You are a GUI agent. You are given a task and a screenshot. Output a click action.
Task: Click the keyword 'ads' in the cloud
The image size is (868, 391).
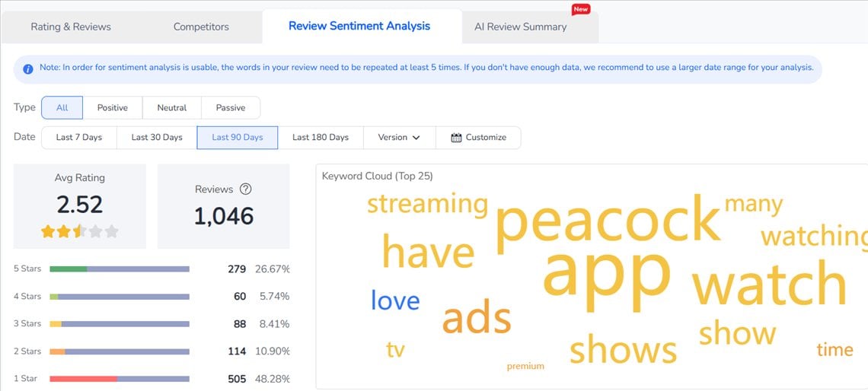pos(477,319)
